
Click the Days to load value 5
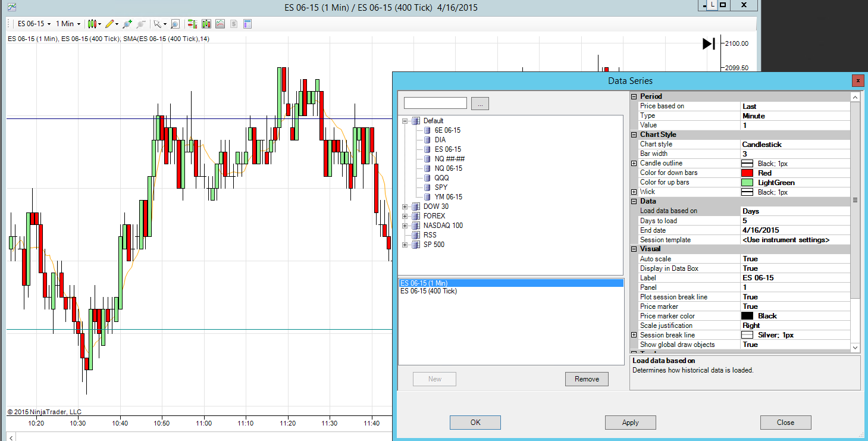[795, 221]
